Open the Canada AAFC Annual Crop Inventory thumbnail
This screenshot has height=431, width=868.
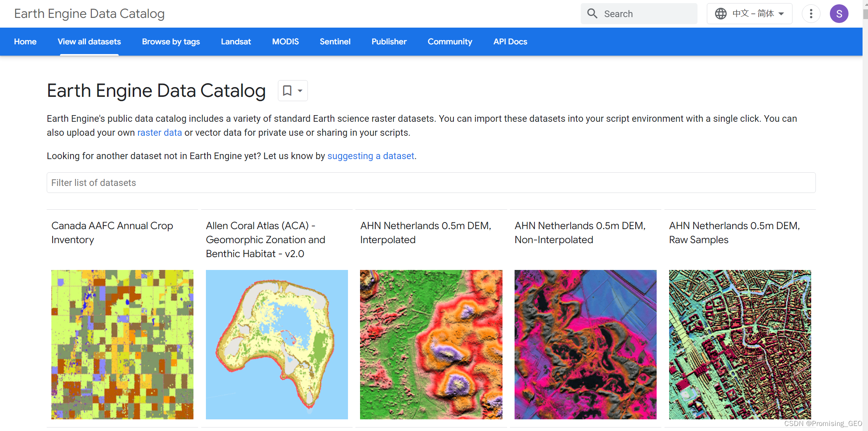point(122,344)
